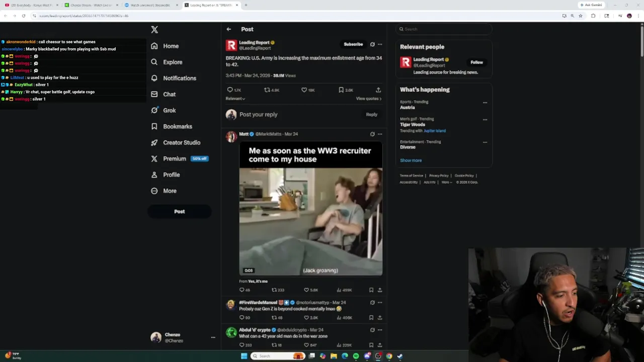This screenshot has width=644, height=362.
Task: Click Show more under What's happening
Action: [411, 160]
